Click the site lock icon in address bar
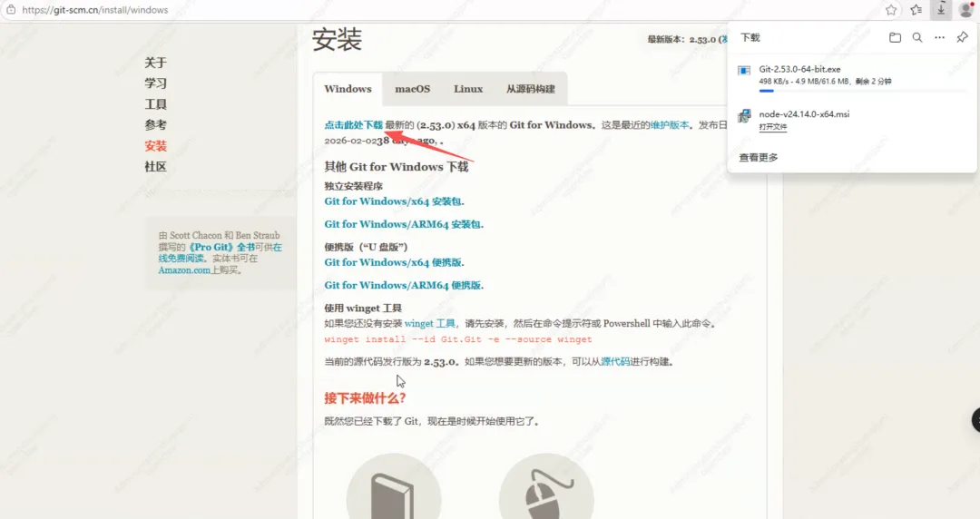 pyautogui.click(x=11, y=9)
